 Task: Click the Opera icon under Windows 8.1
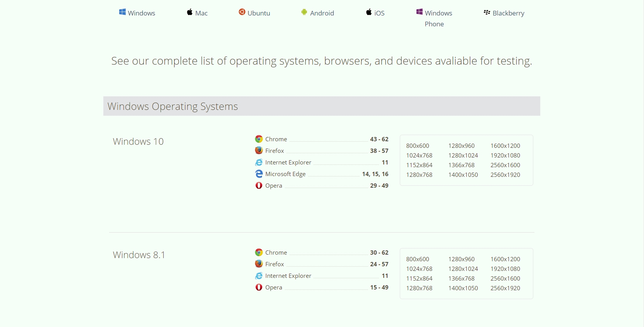pyautogui.click(x=259, y=287)
